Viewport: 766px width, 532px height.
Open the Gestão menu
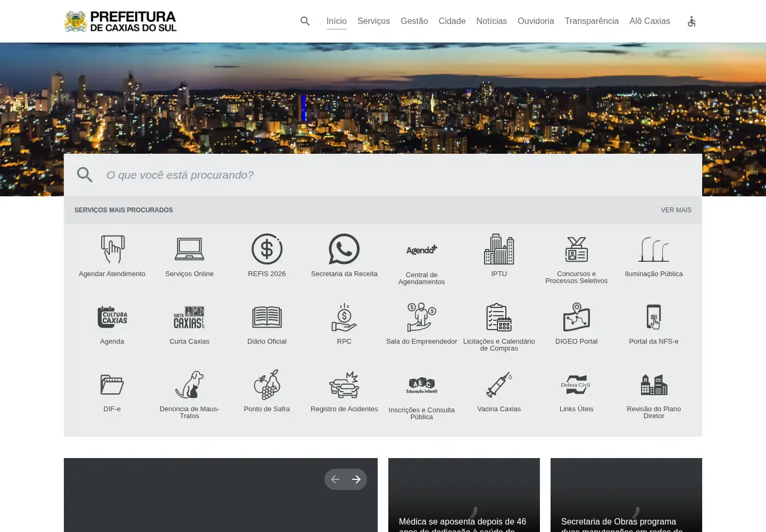[x=414, y=21]
